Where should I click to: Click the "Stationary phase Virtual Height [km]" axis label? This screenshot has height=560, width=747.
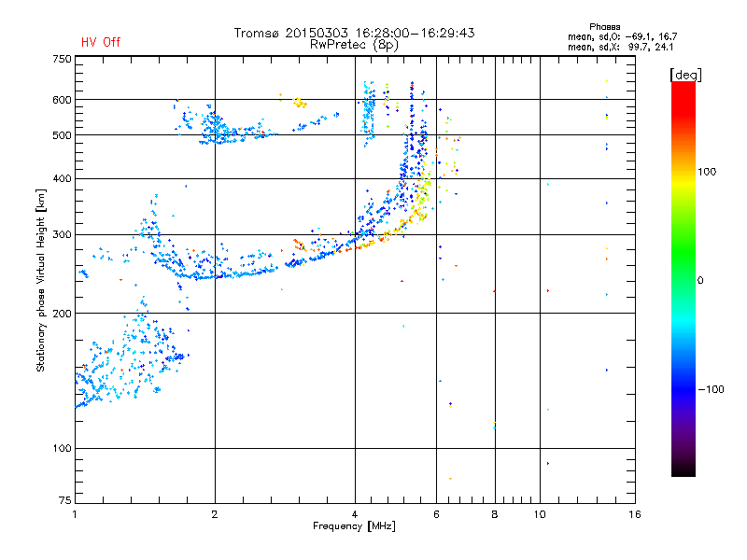[41, 280]
